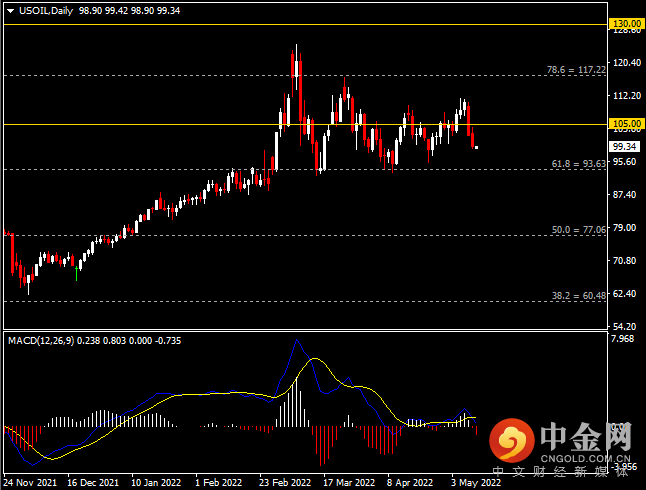Click the 23 Feb 2022 date marker
This screenshot has width=646, height=490.
[x=284, y=480]
